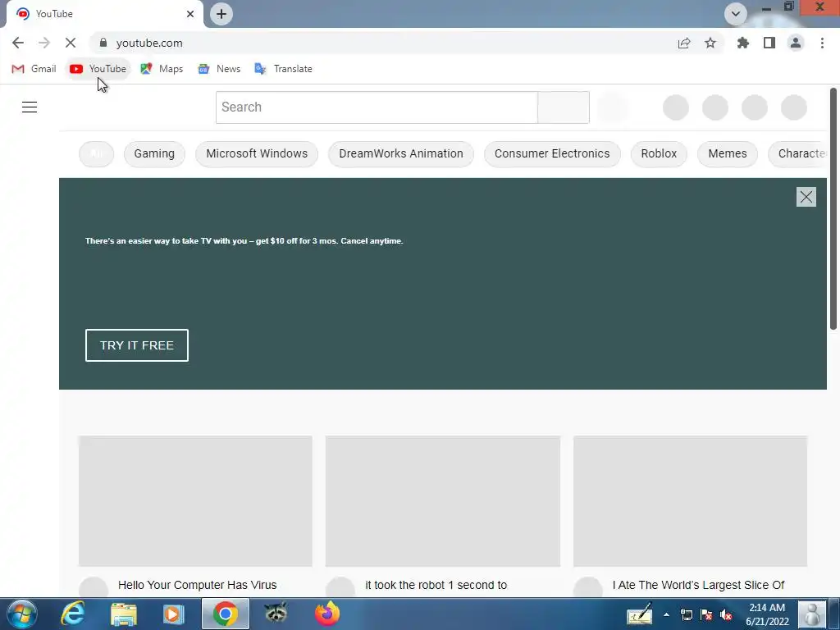Open the raccoon icon app in taskbar
This screenshot has width=840, height=630.
(x=276, y=613)
